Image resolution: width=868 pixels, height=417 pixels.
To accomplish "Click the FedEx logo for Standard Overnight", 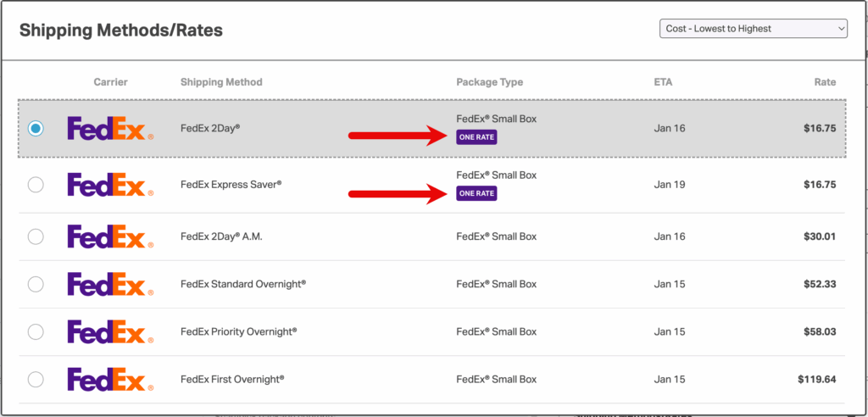I will 110,284.
